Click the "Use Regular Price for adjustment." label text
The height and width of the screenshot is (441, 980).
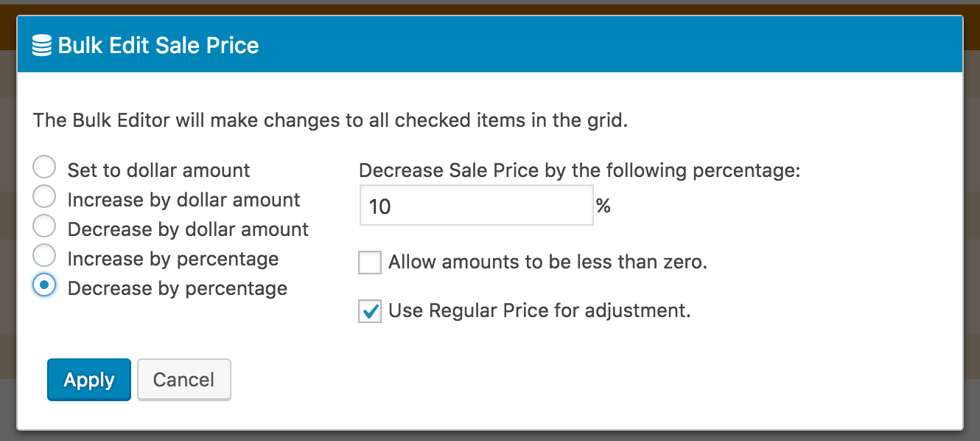539,311
